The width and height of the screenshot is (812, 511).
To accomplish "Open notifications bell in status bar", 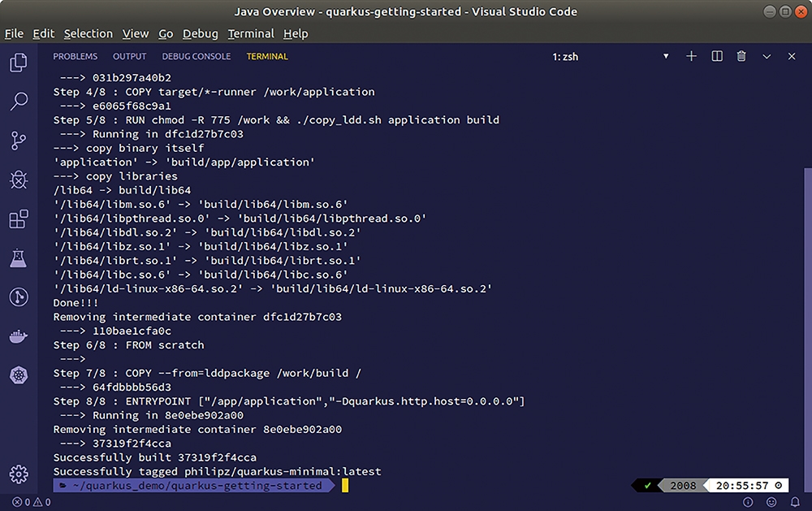I will pos(795,502).
